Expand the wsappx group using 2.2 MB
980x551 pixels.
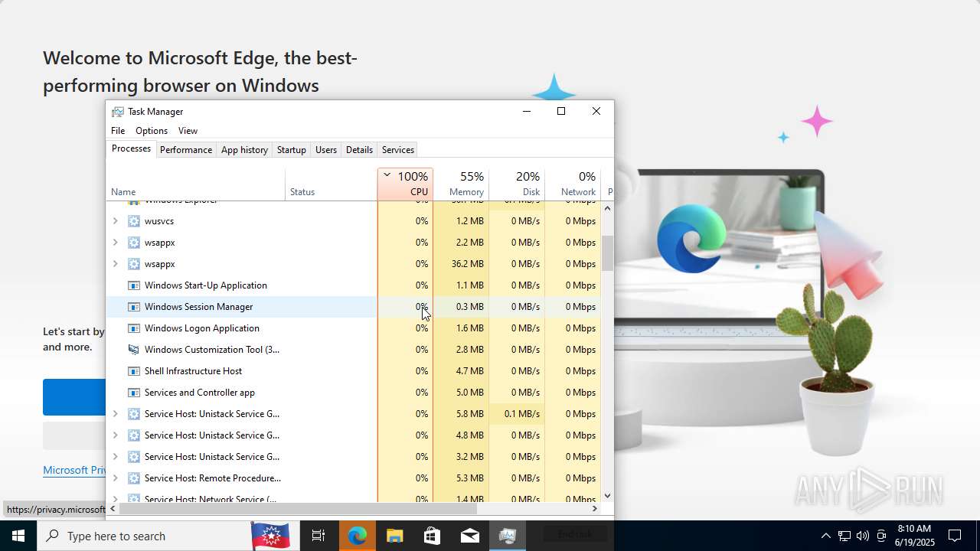pos(115,243)
